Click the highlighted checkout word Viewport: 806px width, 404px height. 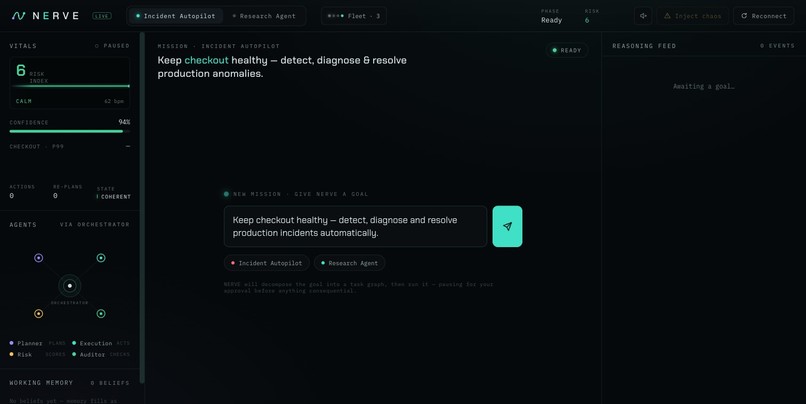(x=206, y=60)
